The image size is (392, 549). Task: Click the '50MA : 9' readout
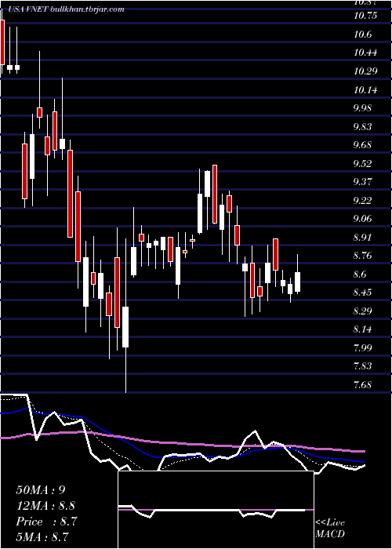(x=41, y=490)
